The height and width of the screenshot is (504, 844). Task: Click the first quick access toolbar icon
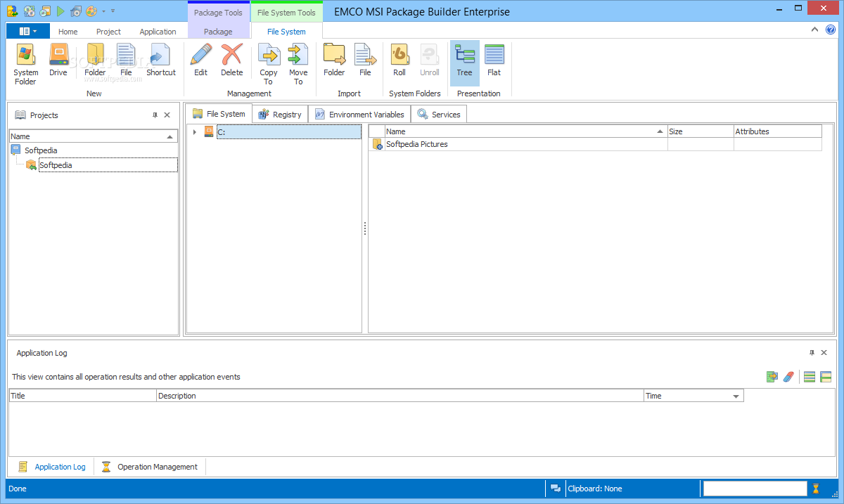(12, 11)
